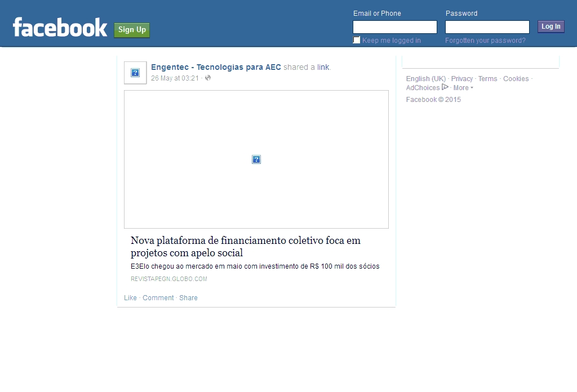Like the Engentec post
The image size is (577, 392).
[130, 298]
